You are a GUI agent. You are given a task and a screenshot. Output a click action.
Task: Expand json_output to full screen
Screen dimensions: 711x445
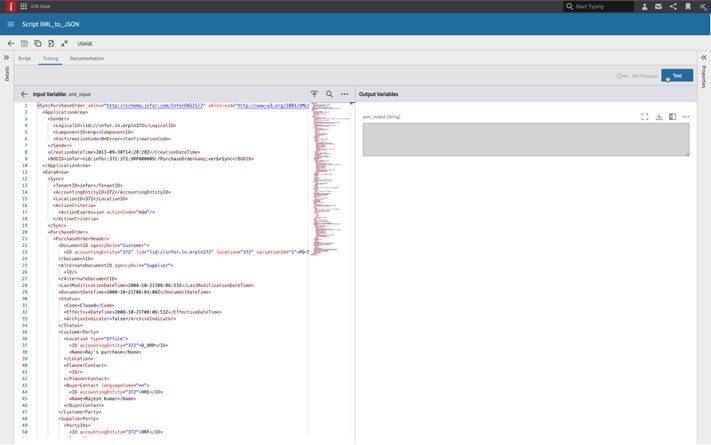point(645,117)
